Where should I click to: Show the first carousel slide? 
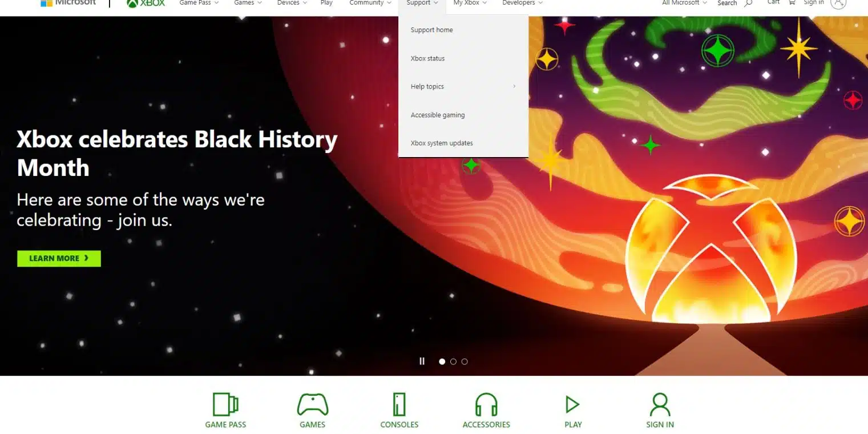pos(442,361)
